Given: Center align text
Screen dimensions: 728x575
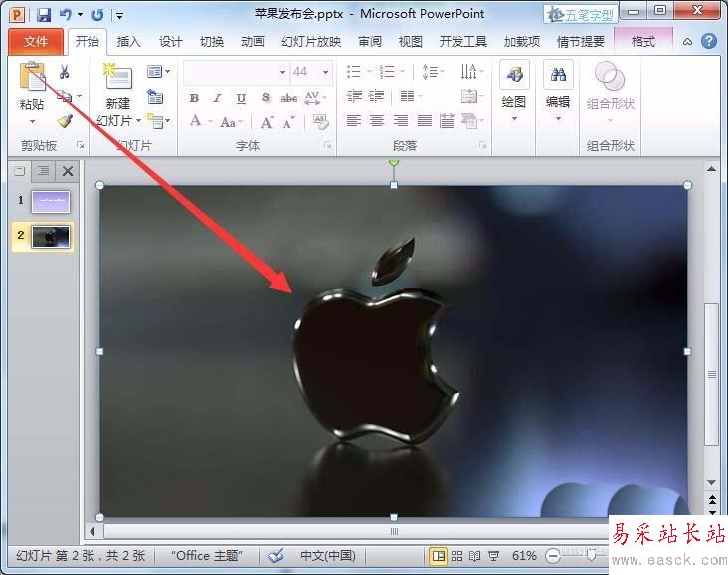Looking at the screenshot, I should [x=377, y=121].
